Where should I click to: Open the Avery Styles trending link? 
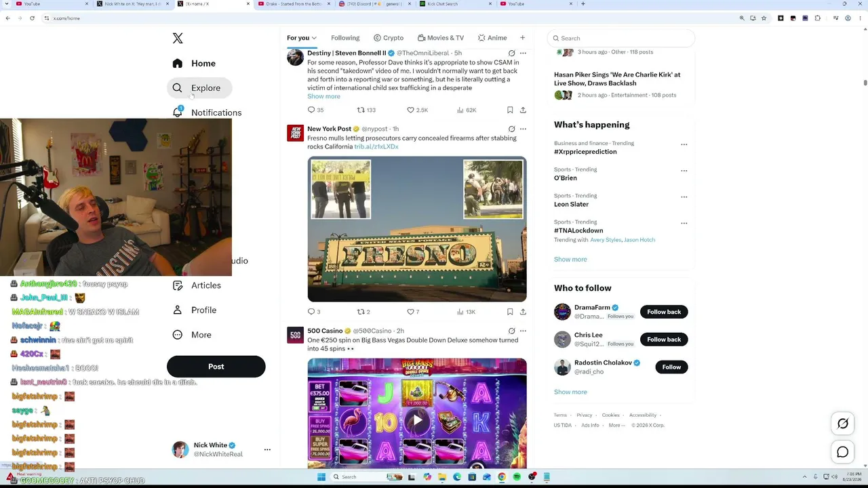click(x=605, y=240)
